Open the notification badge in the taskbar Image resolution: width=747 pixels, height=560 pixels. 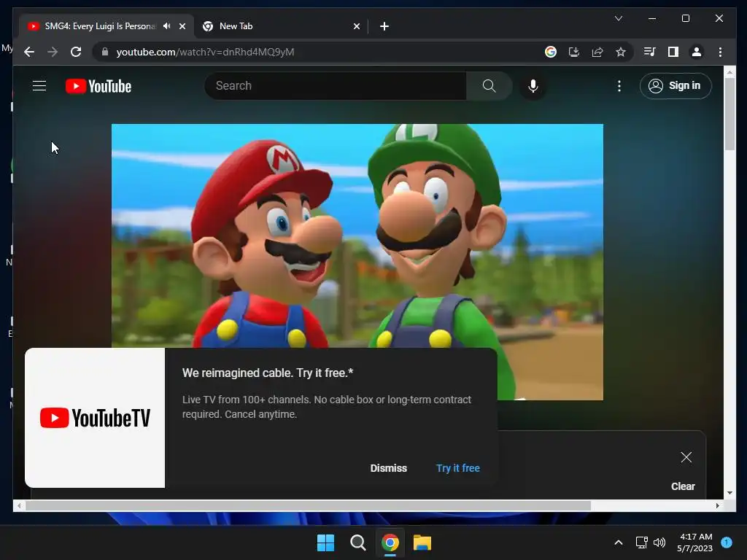coord(727,542)
